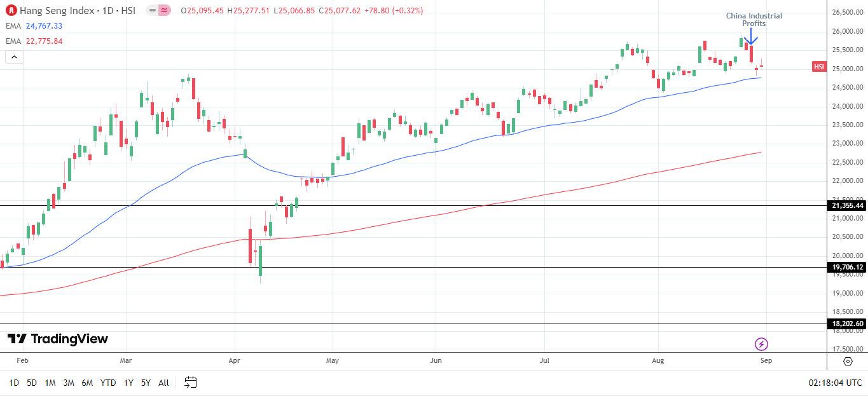Open chart settings gear on price axis
Viewport: 868px width, 396px height.
[x=848, y=361]
